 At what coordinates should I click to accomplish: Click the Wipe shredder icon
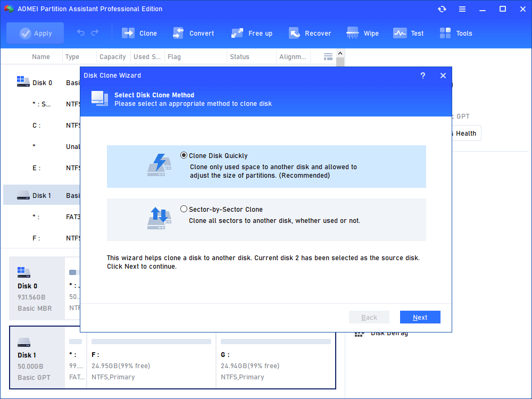pyautogui.click(x=353, y=33)
